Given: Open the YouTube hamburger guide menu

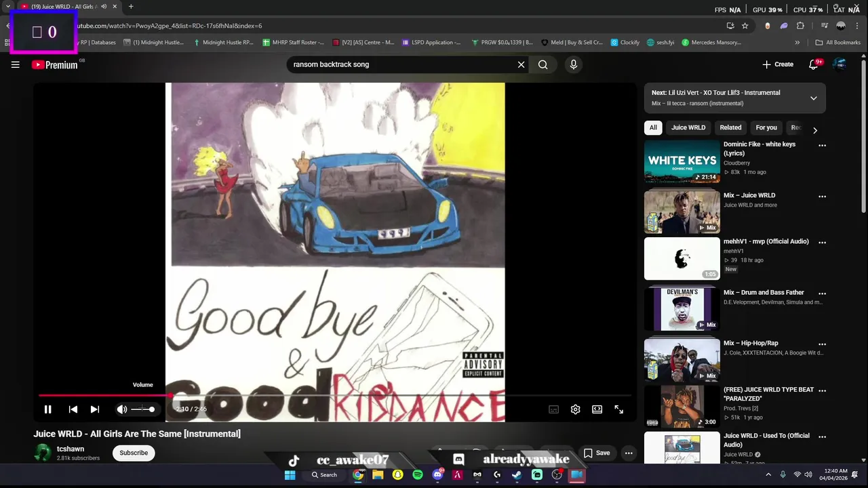Looking at the screenshot, I should point(15,64).
